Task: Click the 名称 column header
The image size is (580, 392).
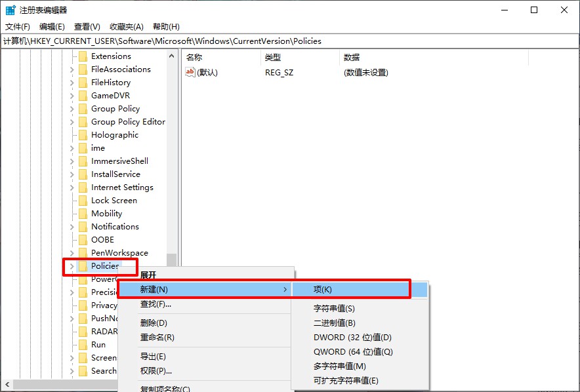Action: (194, 58)
